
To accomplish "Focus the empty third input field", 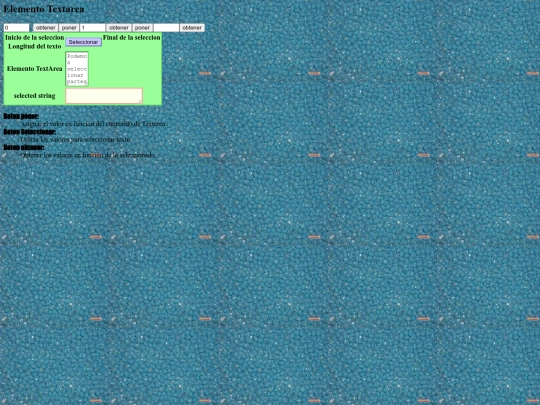I will coord(166,28).
